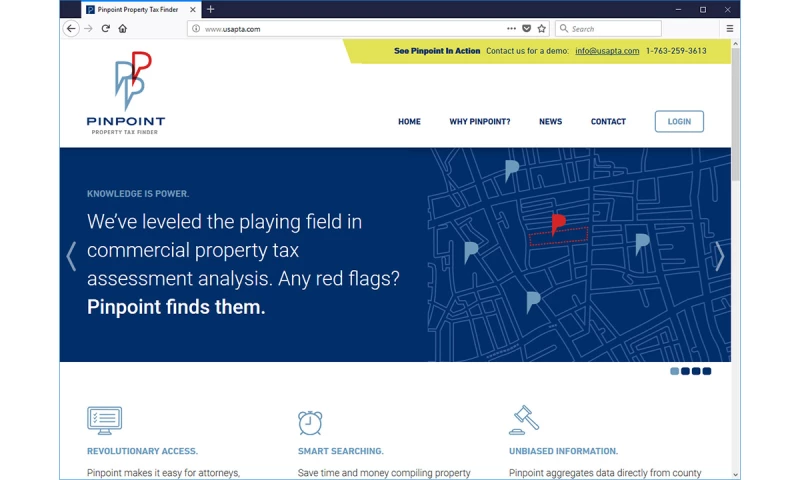Click the red map flag pin

[x=558, y=224]
